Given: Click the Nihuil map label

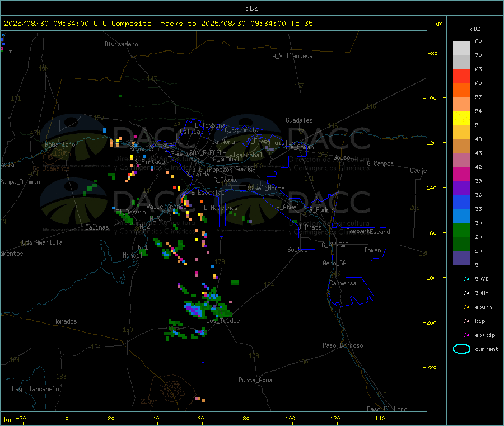Looking at the screenshot, I should pyautogui.click(x=133, y=255).
